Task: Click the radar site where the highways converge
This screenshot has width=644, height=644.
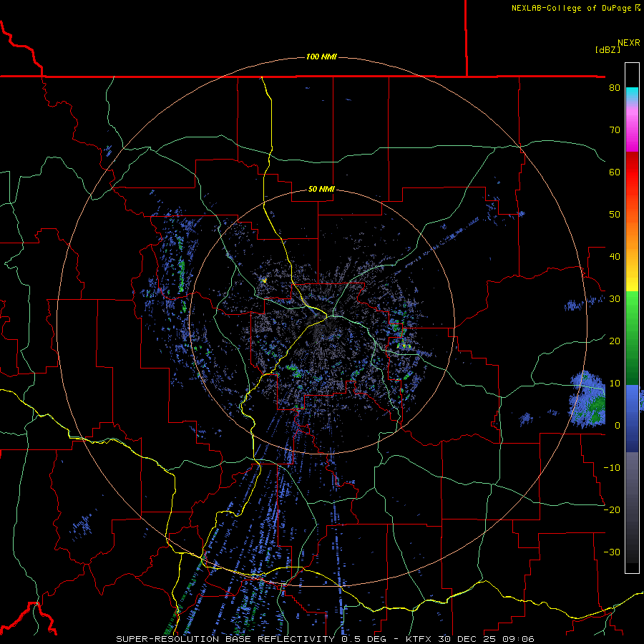Action: pyautogui.click(x=327, y=316)
